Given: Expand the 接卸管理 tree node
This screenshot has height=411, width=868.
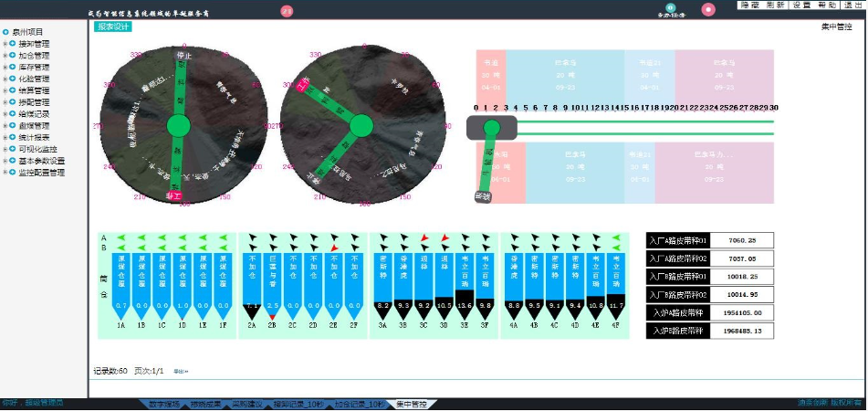Looking at the screenshot, I should [5, 44].
